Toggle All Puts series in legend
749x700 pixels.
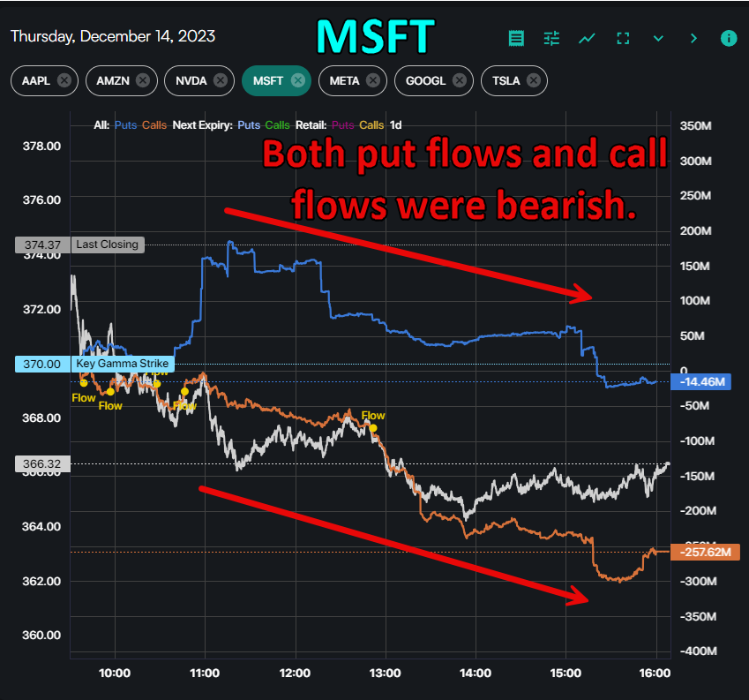[125, 125]
